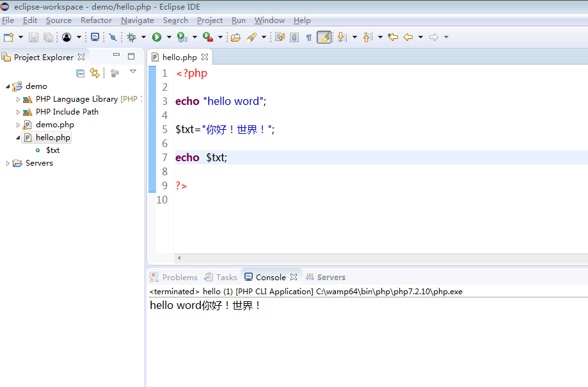Select the hello.php editor tab
588x387 pixels.
[x=180, y=58]
